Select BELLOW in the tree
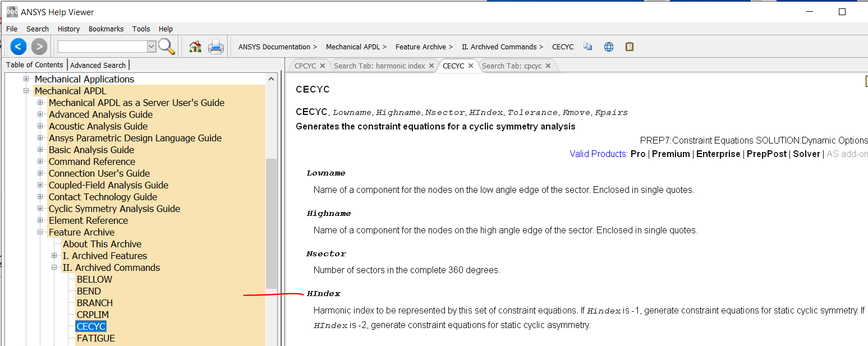 pos(94,279)
